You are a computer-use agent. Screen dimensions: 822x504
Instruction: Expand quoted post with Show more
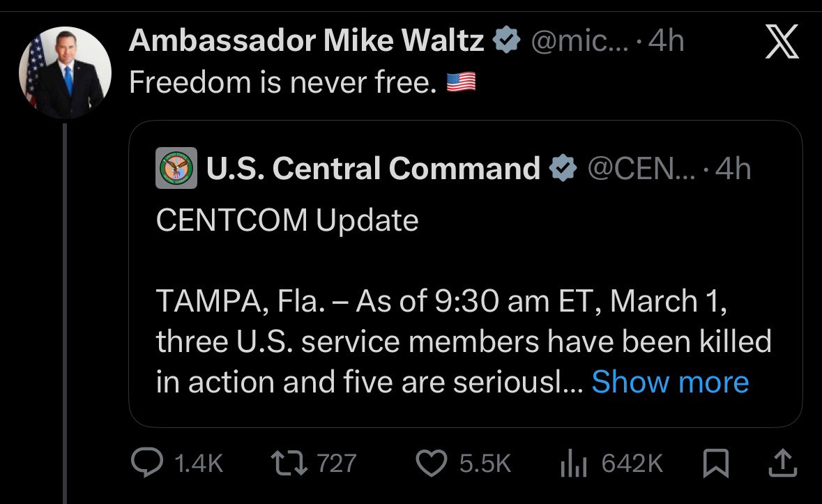[x=669, y=382]
